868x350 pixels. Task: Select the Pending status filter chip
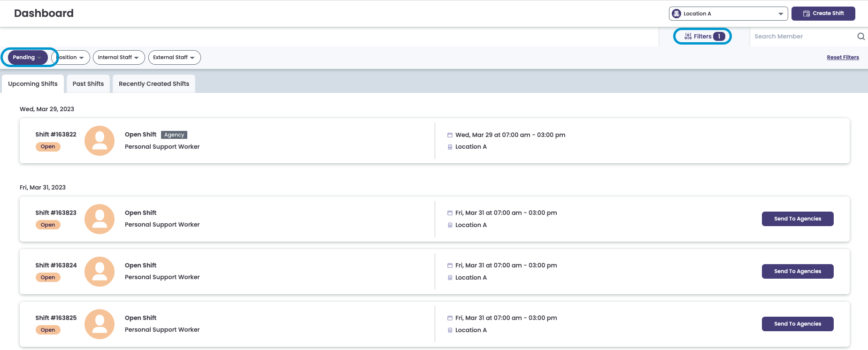pyautogui.click(x=28, y=57)
